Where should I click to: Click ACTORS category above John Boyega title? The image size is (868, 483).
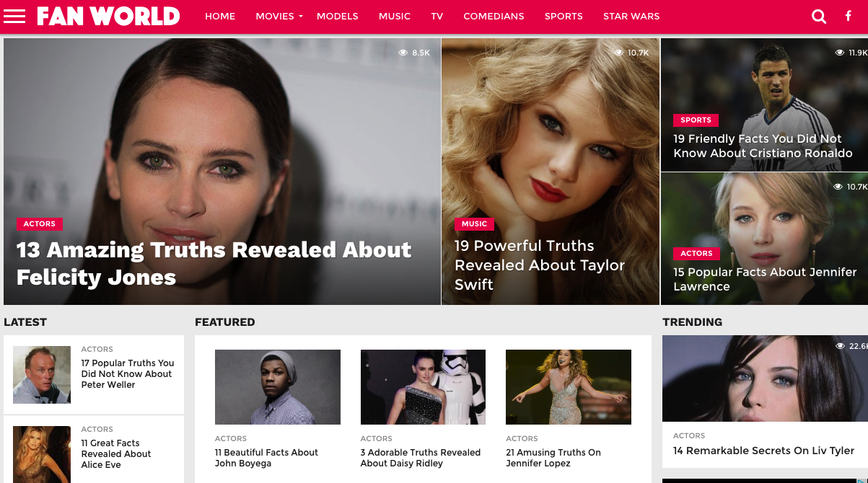(x=231, y=439)
